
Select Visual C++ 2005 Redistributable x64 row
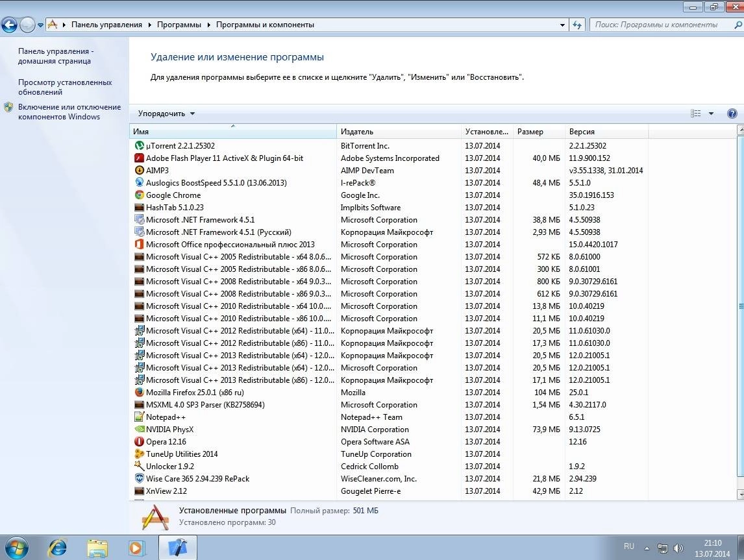tap(389, 256)
